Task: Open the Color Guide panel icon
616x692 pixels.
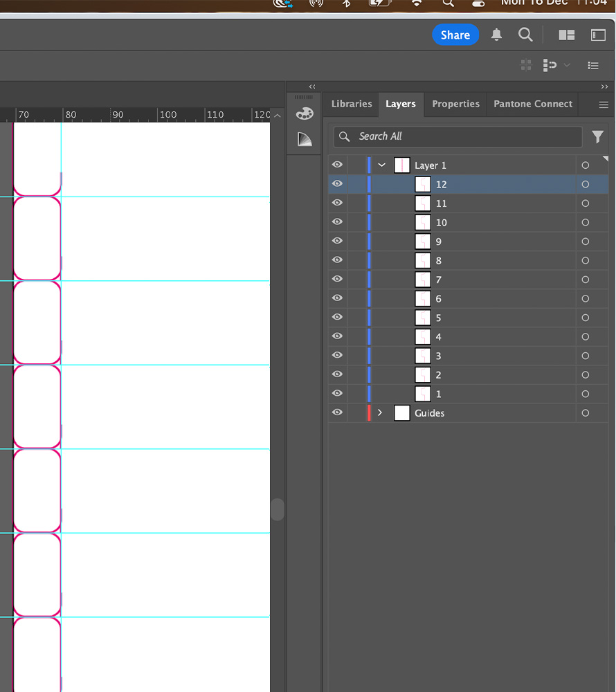Action: pyautogui.click(x=305, y=140)
